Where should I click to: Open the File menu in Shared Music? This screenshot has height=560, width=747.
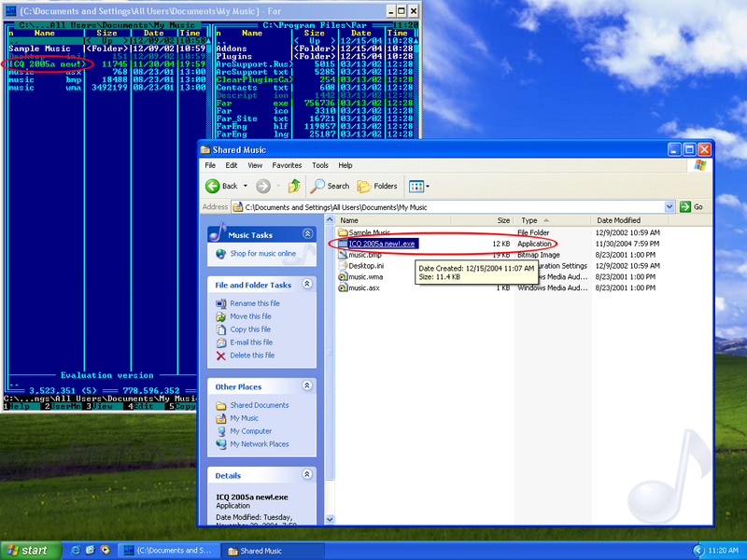[210, 165]
